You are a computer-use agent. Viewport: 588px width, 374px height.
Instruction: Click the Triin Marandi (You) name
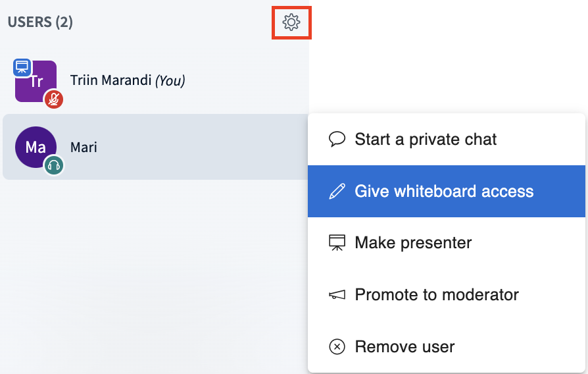(x=128, y=81)
